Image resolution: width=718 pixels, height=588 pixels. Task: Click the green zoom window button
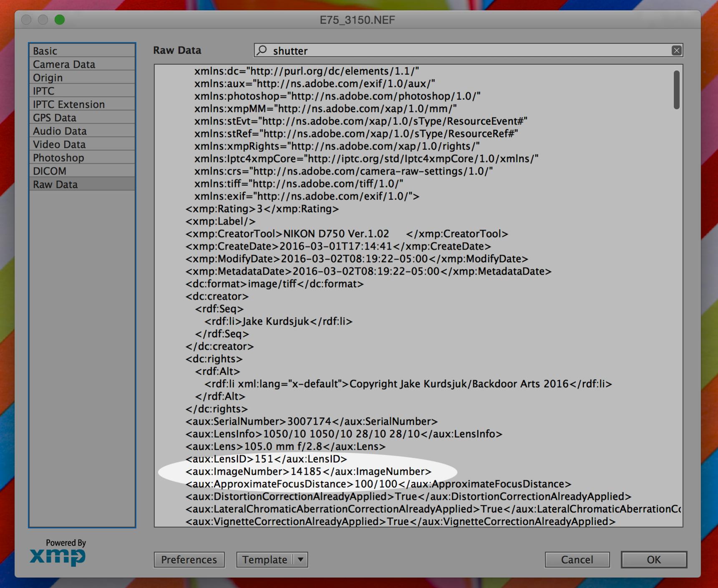coord(60,20)
